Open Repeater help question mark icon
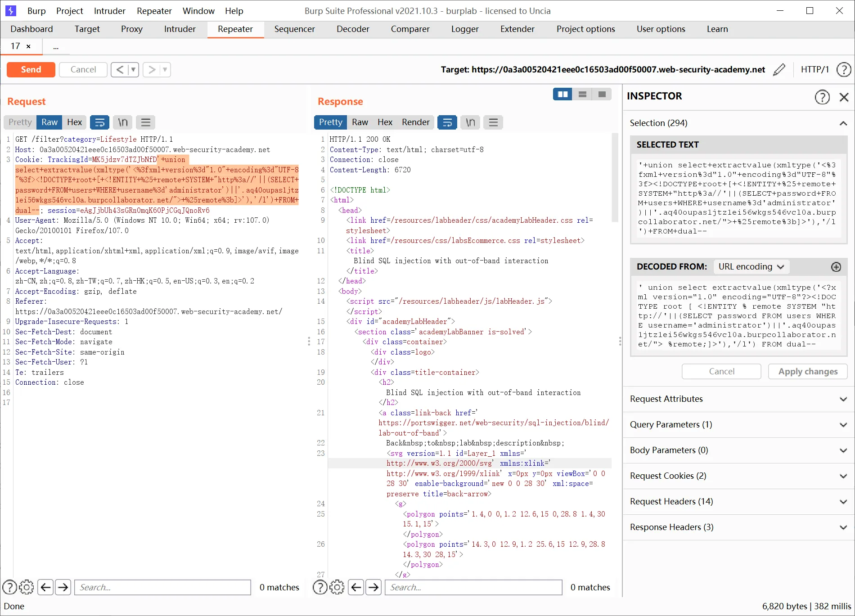Screen dimensions: 855x616 (x=843, y=70)
